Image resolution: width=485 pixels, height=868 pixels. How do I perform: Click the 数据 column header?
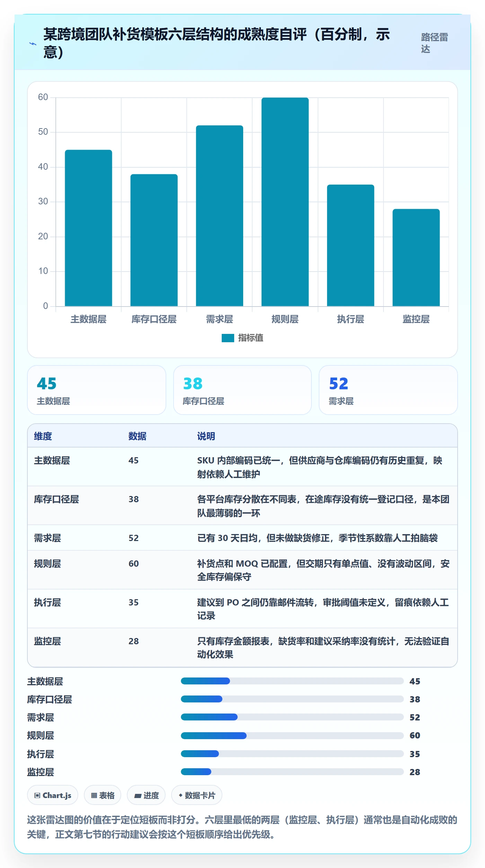click(138, 436)
